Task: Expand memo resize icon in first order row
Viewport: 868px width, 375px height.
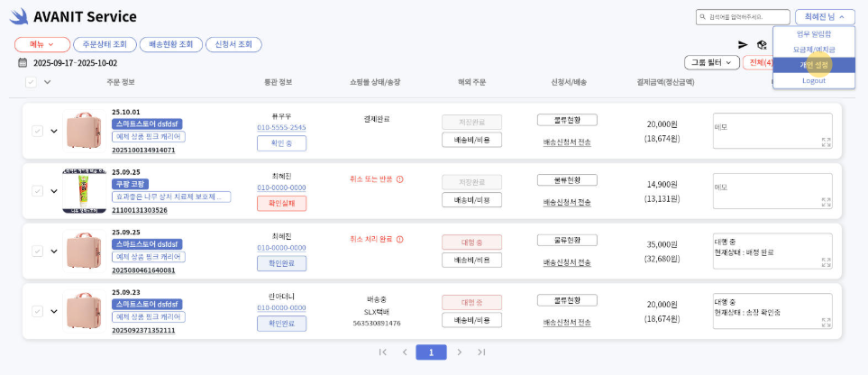Action: (x=826, y=142)
